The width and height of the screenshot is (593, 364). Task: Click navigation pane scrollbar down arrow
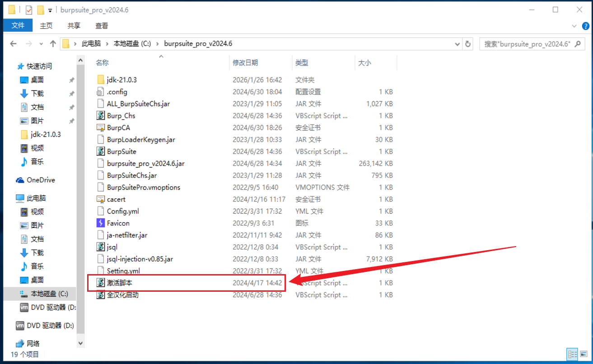point(81,343)
